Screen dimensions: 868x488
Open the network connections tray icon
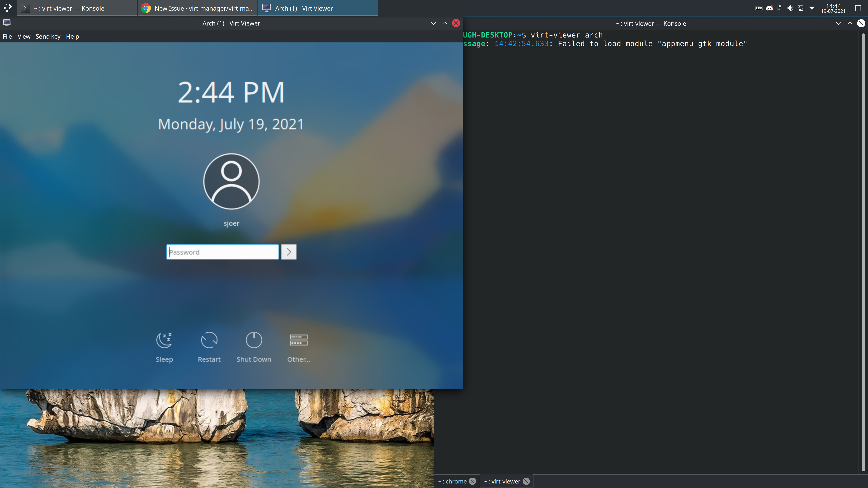pos(800,8)
